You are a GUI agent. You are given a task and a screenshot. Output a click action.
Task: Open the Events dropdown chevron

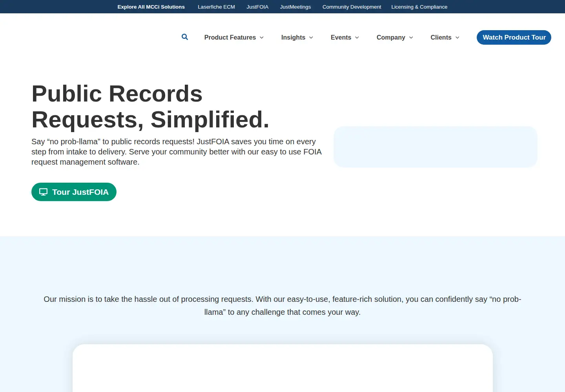click(x=357, y=38)
